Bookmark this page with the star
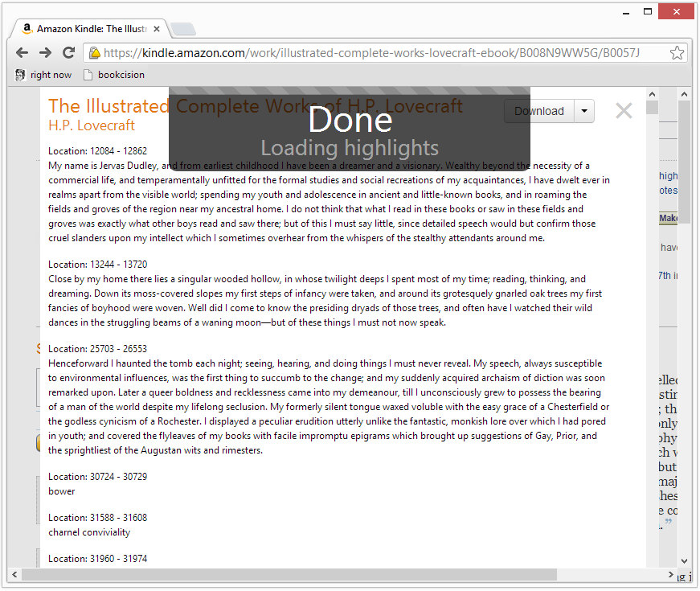Screen dimensions: 700x591 click(x=677, y=53)
